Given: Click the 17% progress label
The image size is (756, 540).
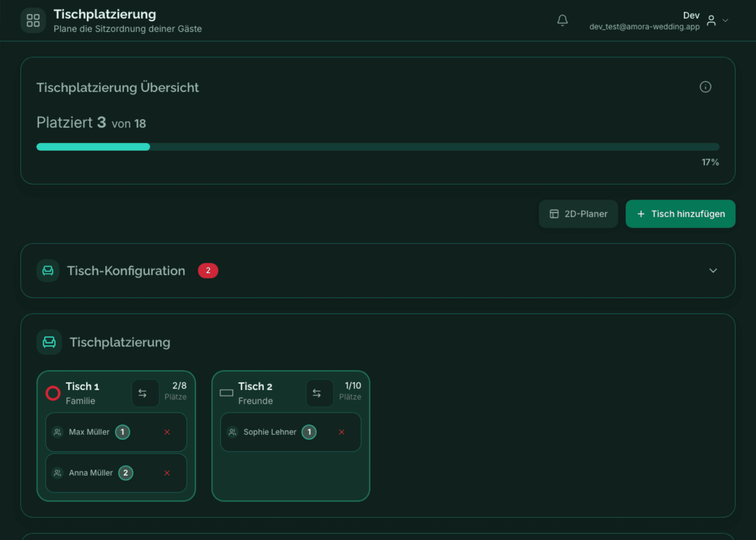Looking at the screenshot, I should [x=710, y=162].
